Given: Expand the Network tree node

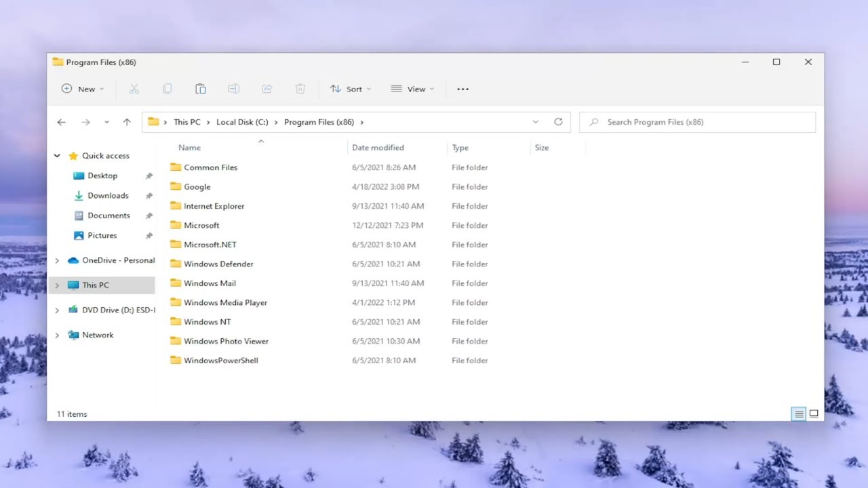Looking at the screenshot, I should pos(57,335).
